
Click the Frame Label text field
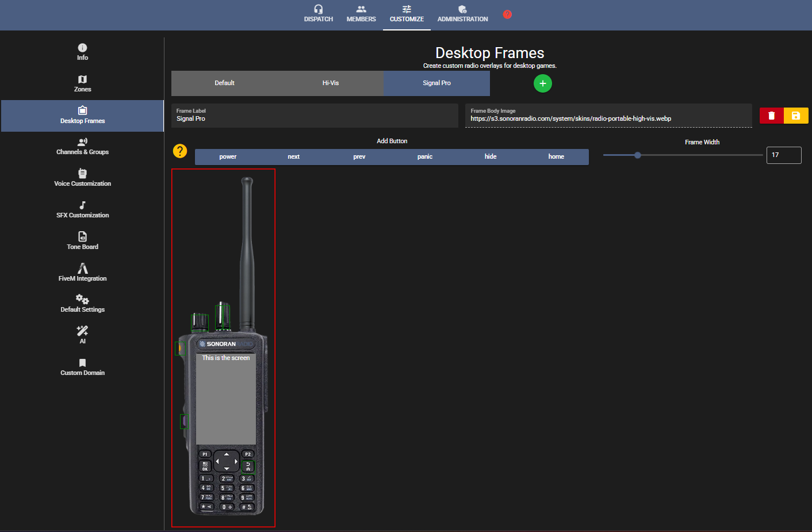(x=315, y=118)
